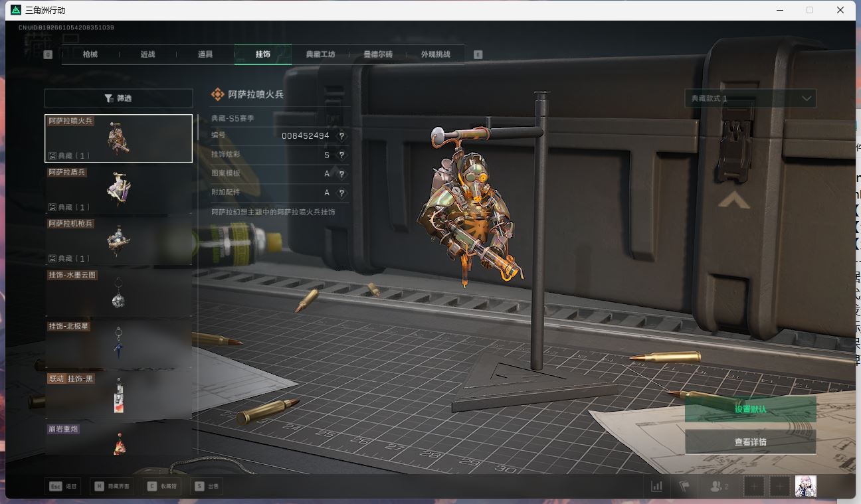The height and width of the screenshot is (504, 861).
Task: Open the 筛选 filter panel
Action: click(x=118, y=98)
